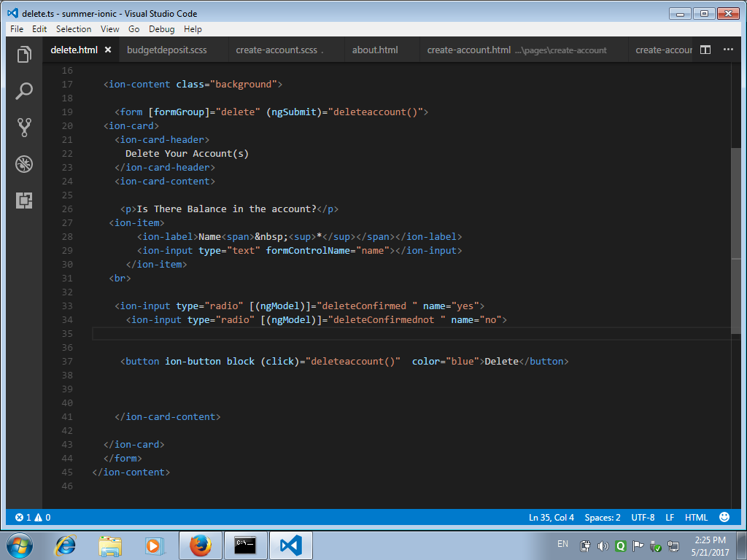This screenshot has height=560, width=747.
Task: Click the editor vertical scrollbar thumb
Action: coord(735,241)
